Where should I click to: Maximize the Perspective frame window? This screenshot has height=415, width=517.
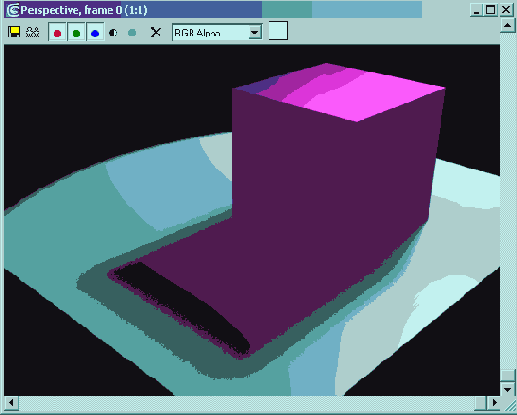[x=490, y=10]
